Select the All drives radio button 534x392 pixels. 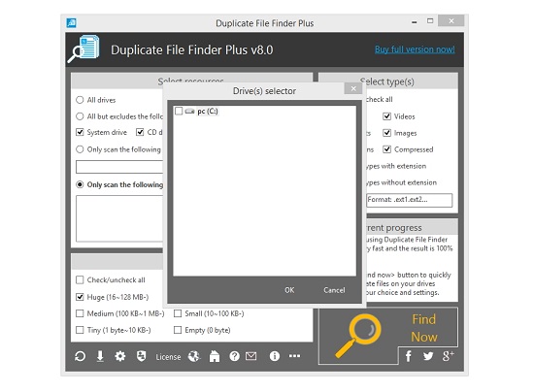point(80,100)
